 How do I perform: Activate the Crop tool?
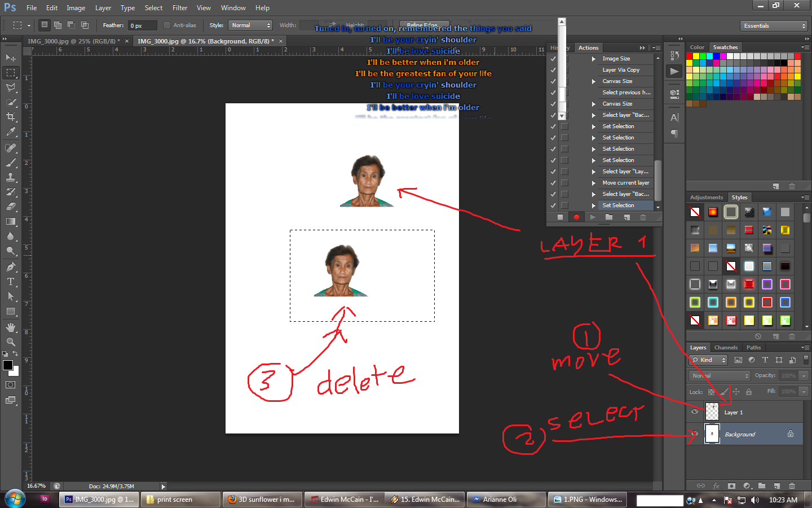(x=11, y=116)
